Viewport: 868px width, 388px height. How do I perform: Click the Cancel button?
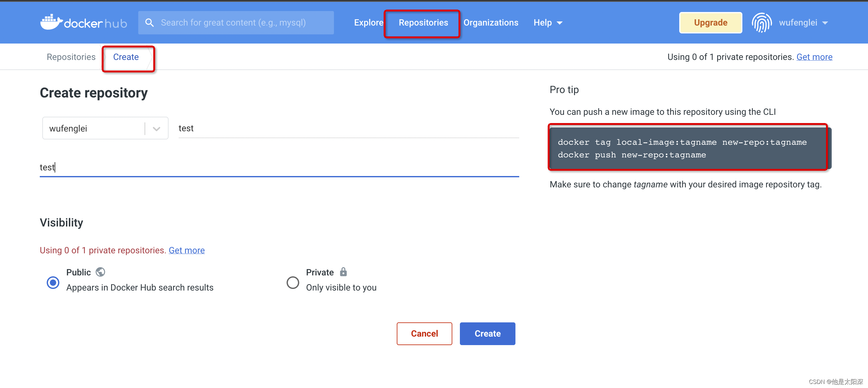[424, 333]
